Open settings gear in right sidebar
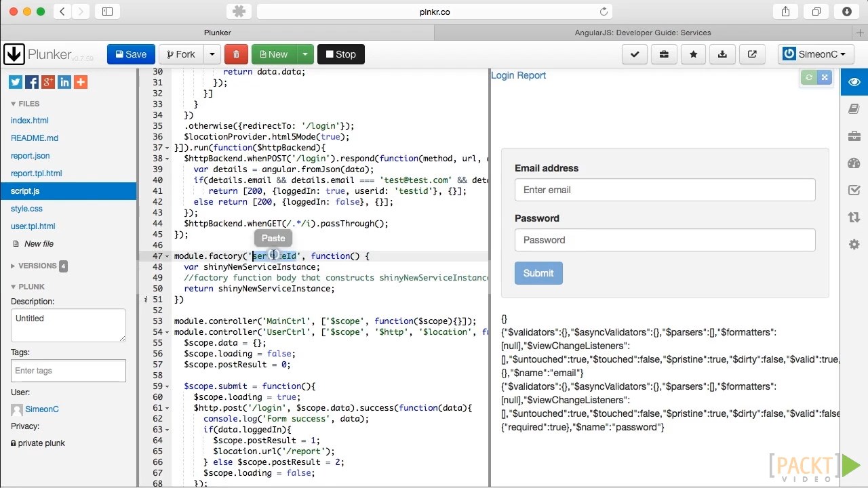This screenshot has width=868, height=488. 854,244
